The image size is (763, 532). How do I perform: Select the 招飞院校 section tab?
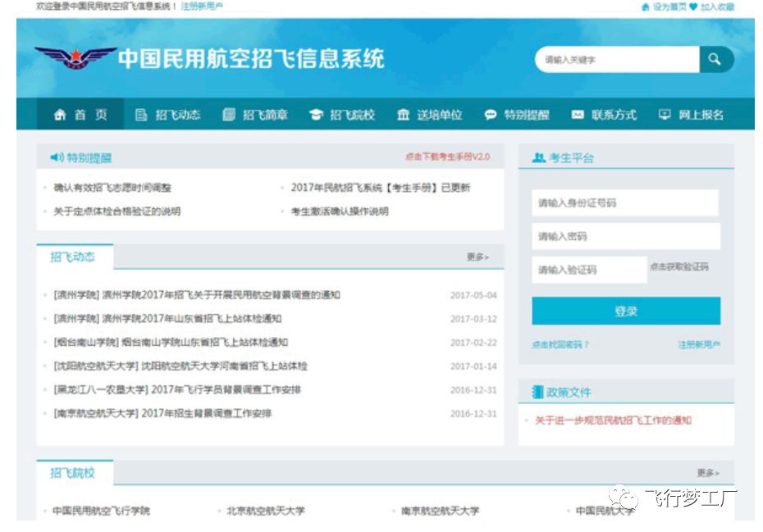[x=75, y=473]
